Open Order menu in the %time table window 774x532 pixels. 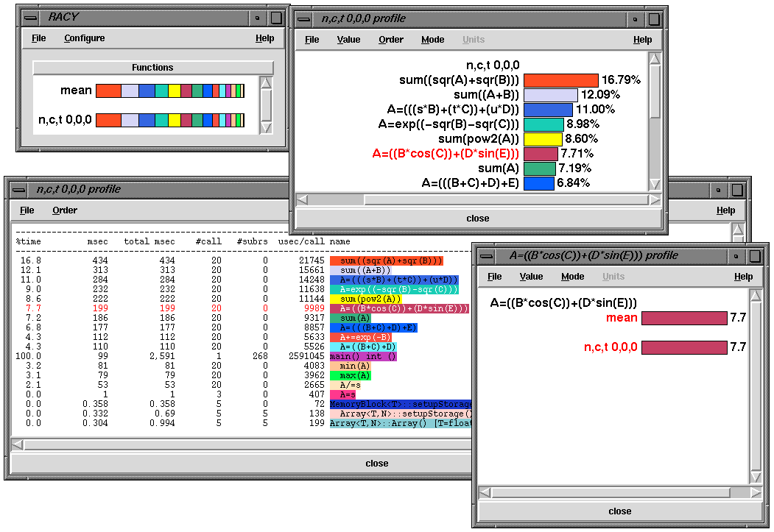click(65, 210)
